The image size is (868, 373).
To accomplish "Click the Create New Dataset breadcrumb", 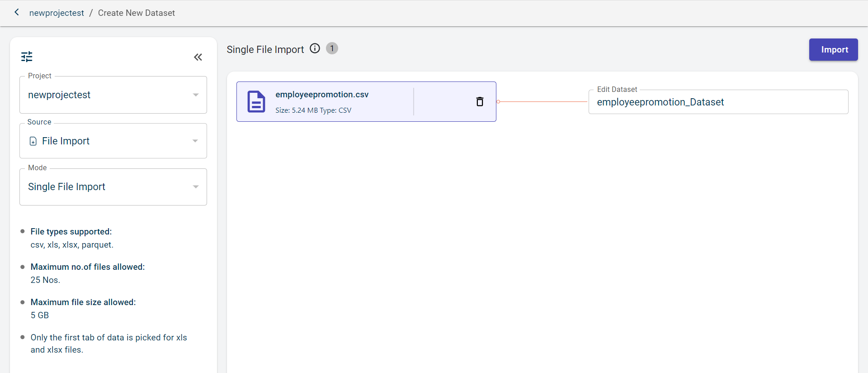I will [136, 13].
